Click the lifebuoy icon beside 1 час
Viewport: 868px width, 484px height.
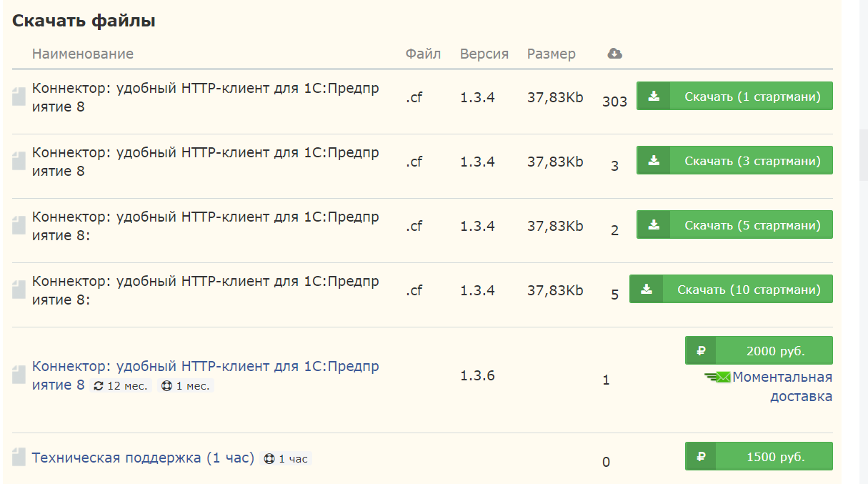tap(269, 459)
